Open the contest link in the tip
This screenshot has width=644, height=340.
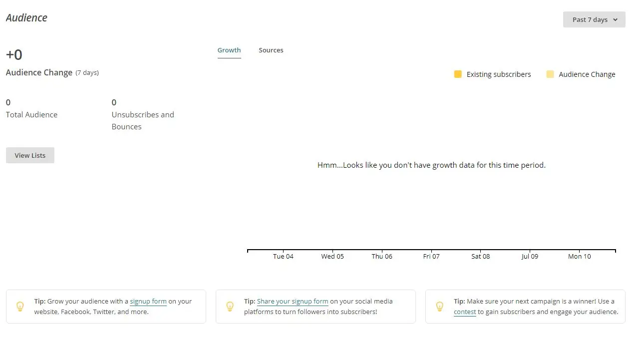click(x=465, y=312)
